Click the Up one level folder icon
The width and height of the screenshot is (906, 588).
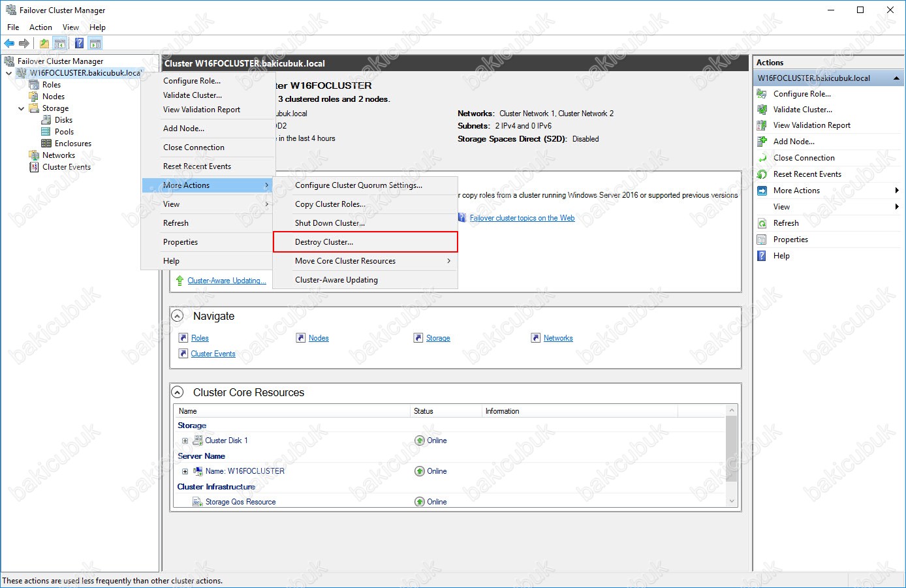pos(44,44)
